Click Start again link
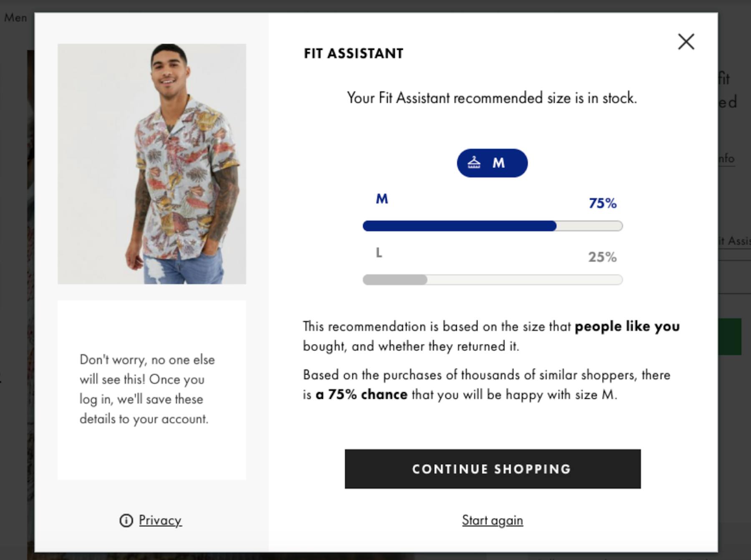 (x=492, y=520)
